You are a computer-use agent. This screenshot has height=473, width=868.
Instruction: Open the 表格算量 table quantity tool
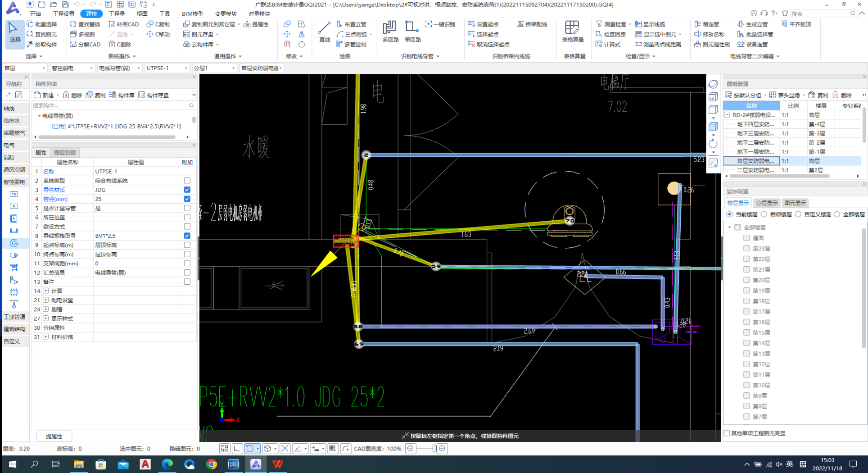click(573, 33)
